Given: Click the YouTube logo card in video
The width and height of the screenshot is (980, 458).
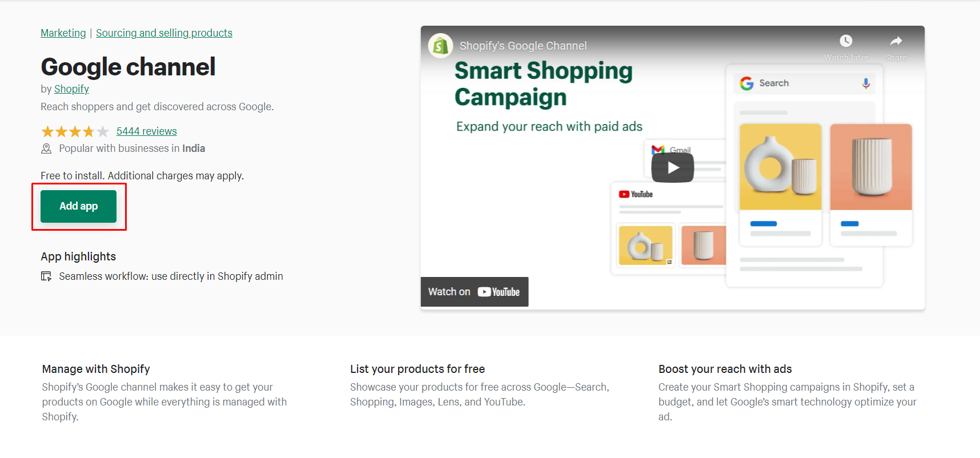Looking at the screenshot, I should 636,194.
